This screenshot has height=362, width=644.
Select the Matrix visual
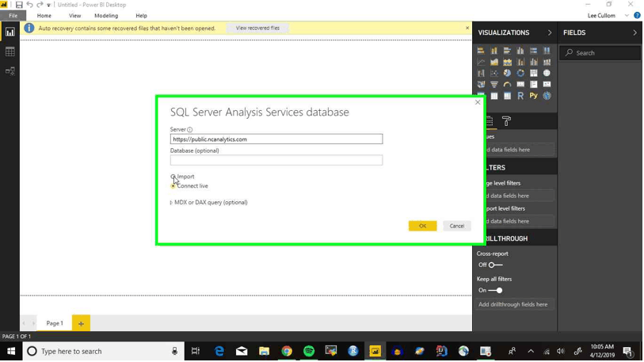click(x=507, y=96)
